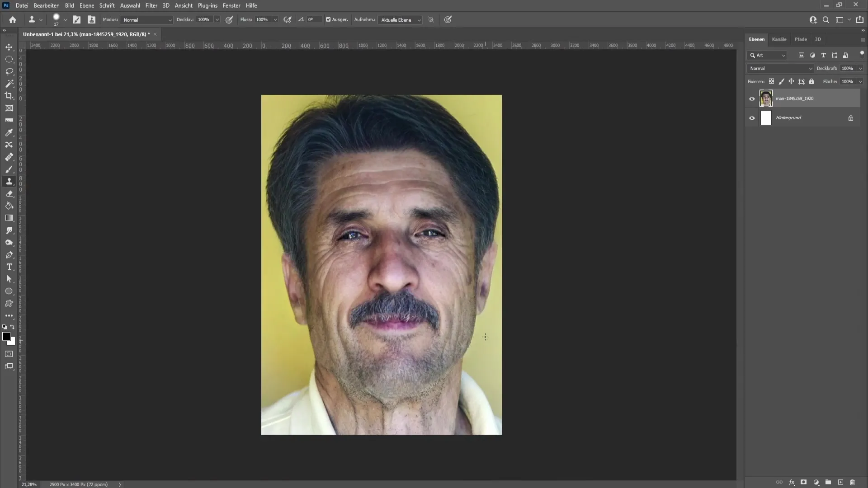This screenshot has height=488, width=868.
Task: Click the Home icon in options bar
Action: tap(13, 20)
